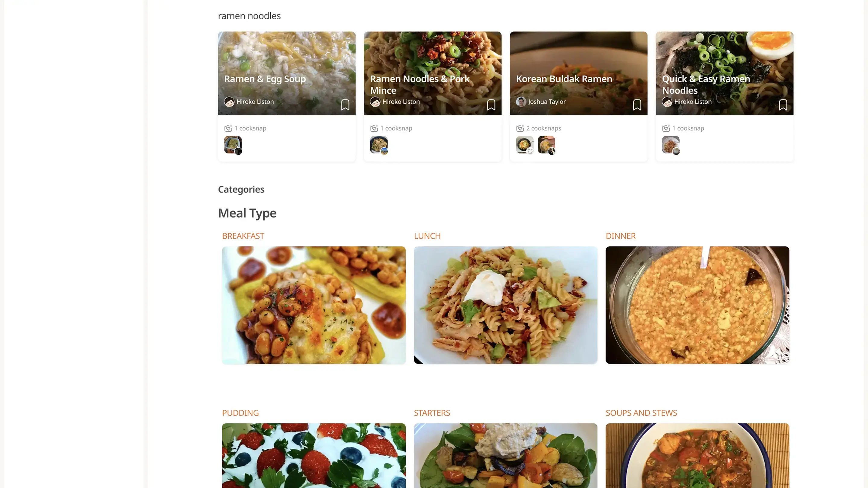
Task: Open SOUPS AND STEWS category
Action: (x=641, y=413)
